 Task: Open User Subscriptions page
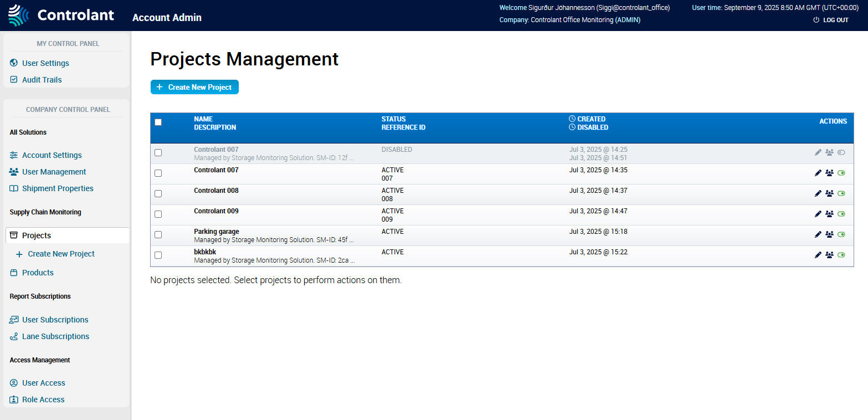click(55, 320)
